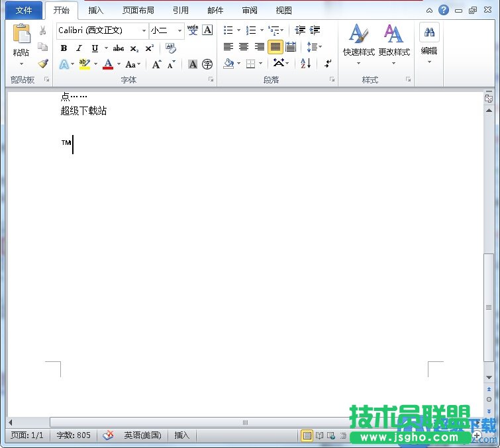This screenshot has height=448, width=500.
Task: Open the Calibri font name dropdown
Action: point(144,30)
